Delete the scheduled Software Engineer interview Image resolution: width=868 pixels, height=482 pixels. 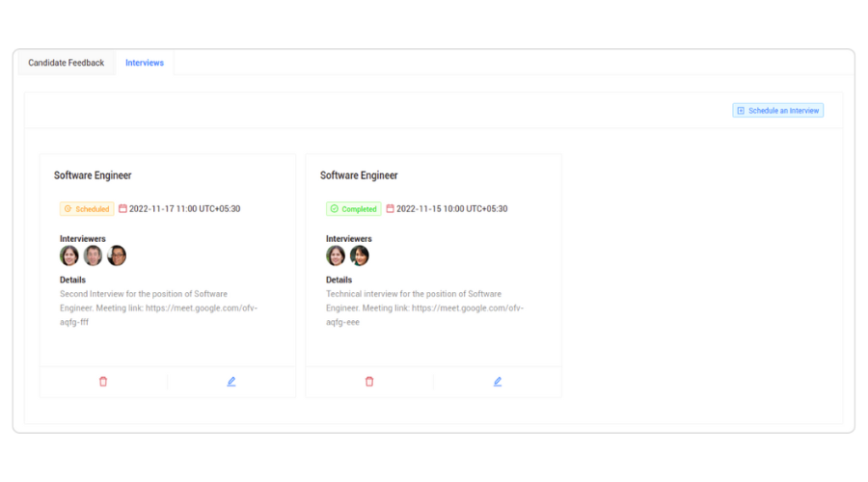(103, 382)
